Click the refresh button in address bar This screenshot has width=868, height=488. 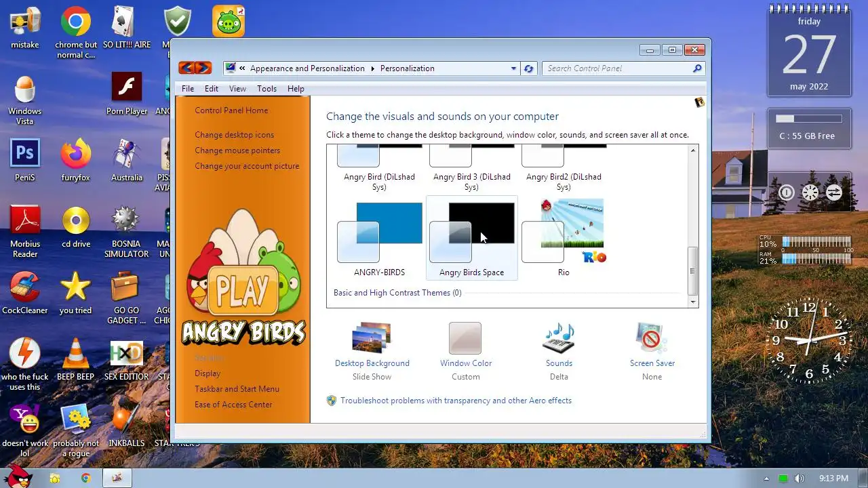pos(529,68)
